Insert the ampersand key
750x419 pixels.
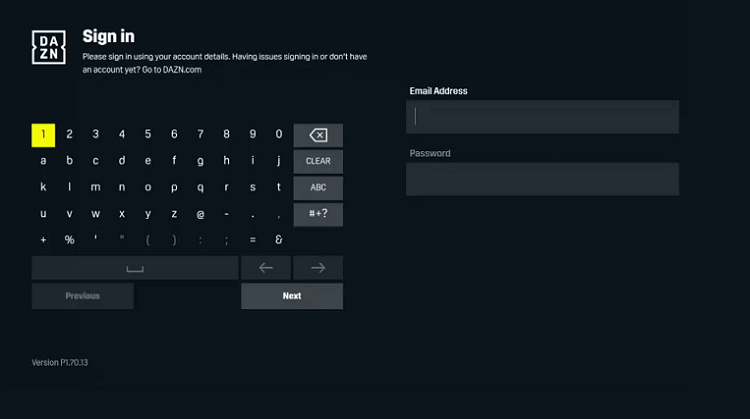point(279,240)
